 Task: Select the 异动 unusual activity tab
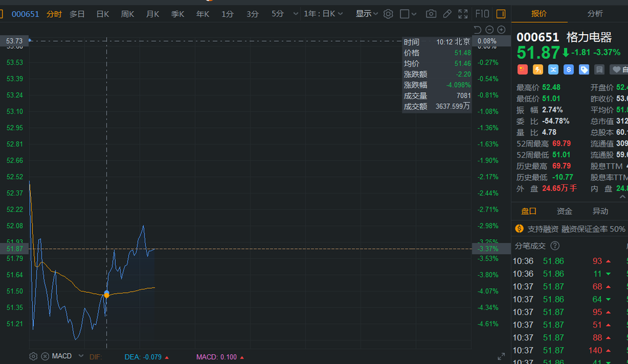(600, 211)
